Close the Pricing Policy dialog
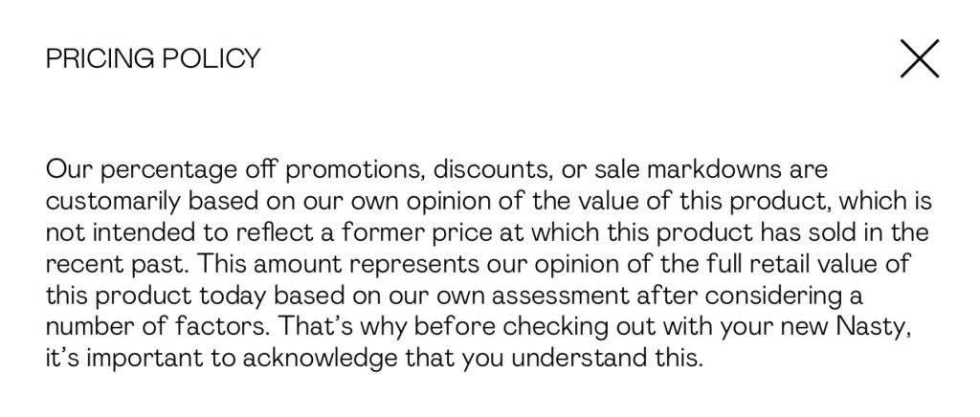The image size is (980, 417). [920, 59]
